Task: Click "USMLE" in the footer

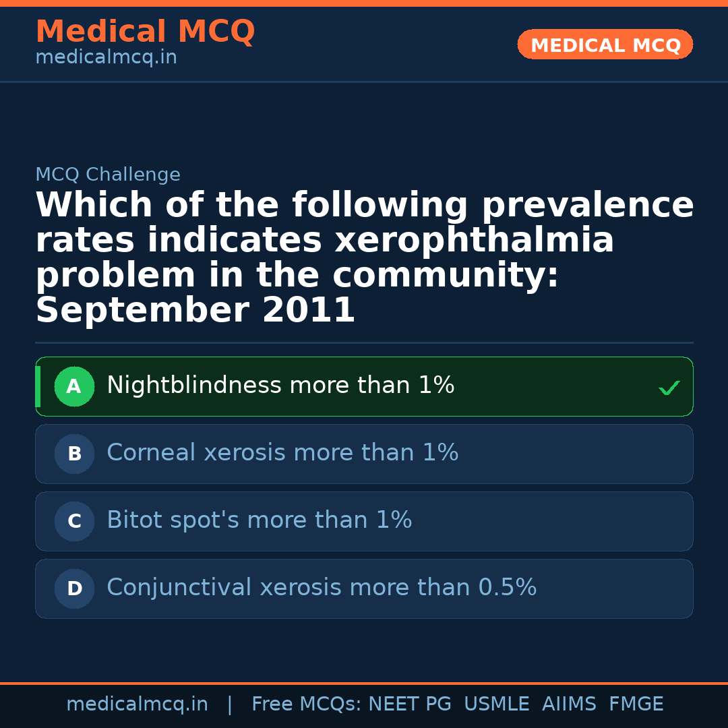Action: click(496, 704)
